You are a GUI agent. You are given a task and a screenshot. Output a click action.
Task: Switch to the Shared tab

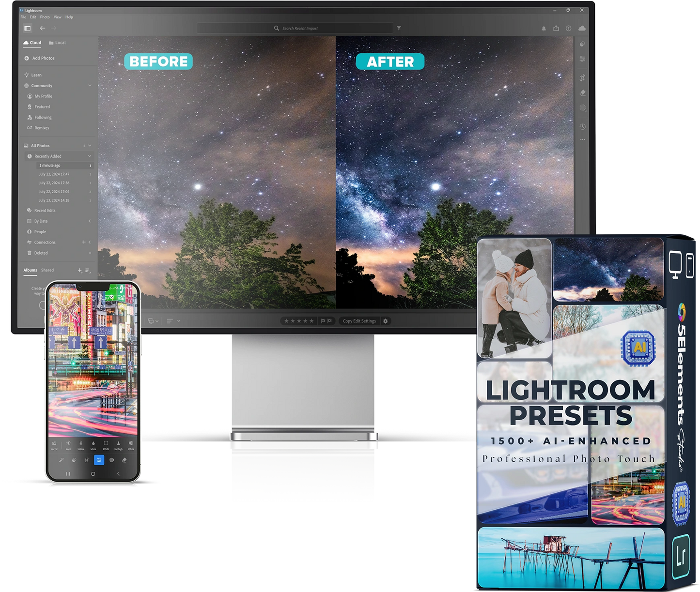(x=47, y=270)
